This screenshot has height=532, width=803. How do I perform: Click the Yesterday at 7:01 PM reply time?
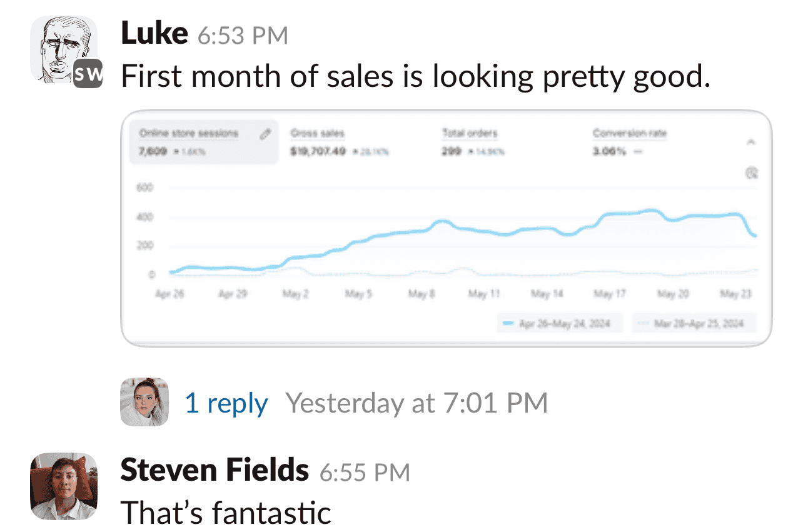pyautogui.click(x=417, y=403)
